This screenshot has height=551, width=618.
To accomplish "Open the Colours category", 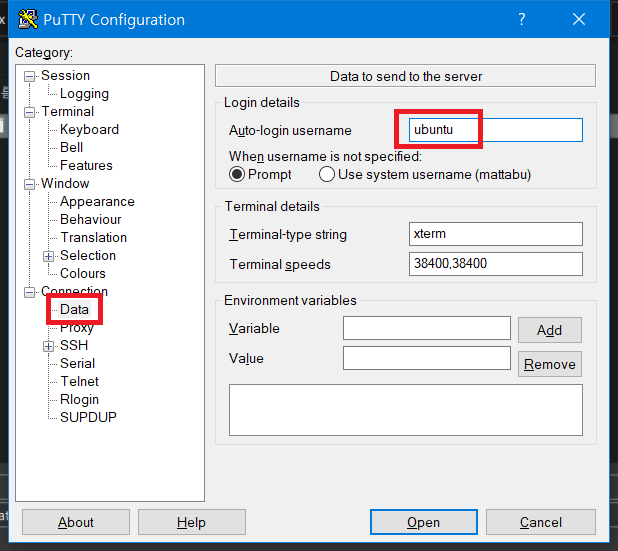I will tap(83, 273).
